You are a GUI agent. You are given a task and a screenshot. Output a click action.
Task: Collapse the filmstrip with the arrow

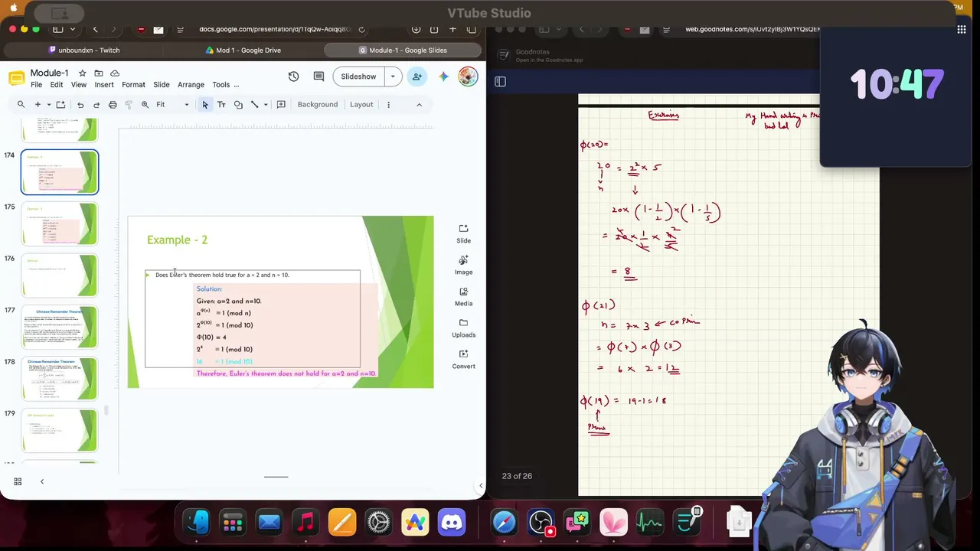[x=42, y=481]
